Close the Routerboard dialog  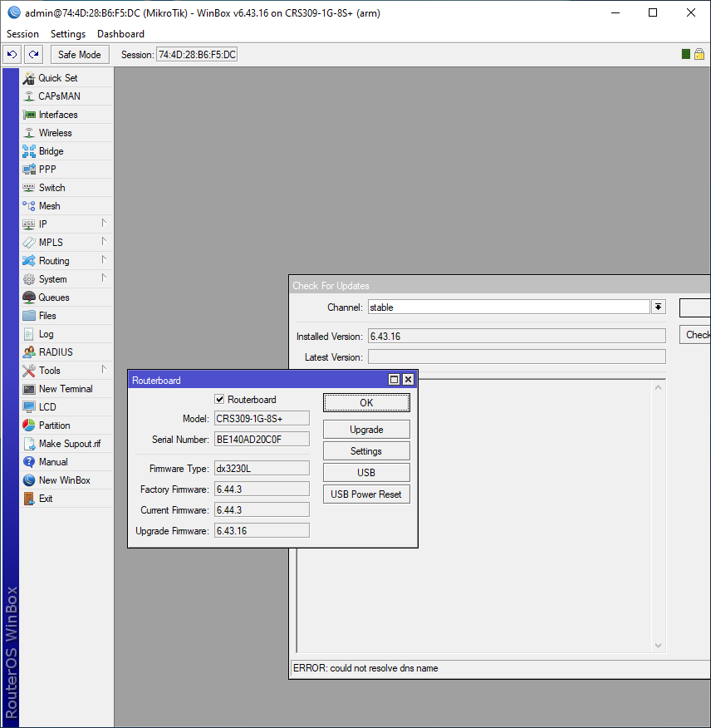(408, 379)
